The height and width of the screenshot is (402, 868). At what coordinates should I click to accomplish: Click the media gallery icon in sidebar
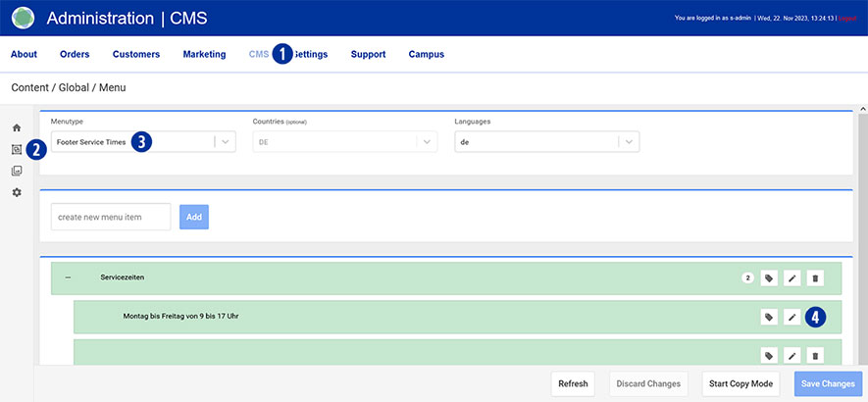pos(16,171)
